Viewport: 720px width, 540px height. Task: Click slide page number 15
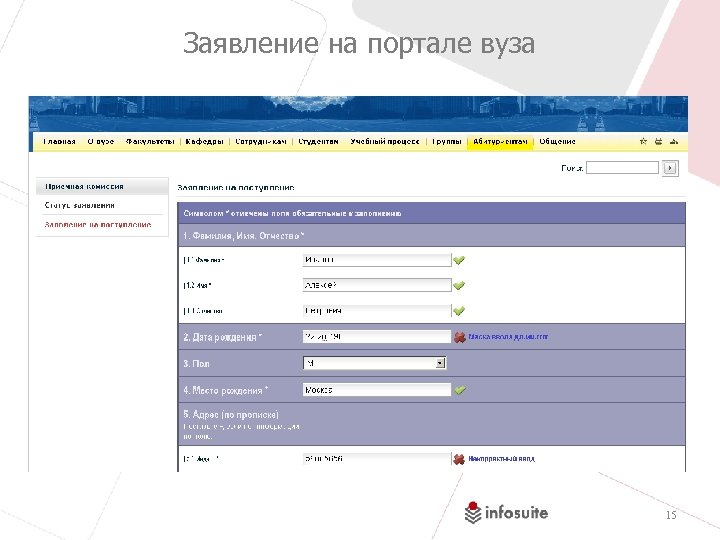click(671, 515)
